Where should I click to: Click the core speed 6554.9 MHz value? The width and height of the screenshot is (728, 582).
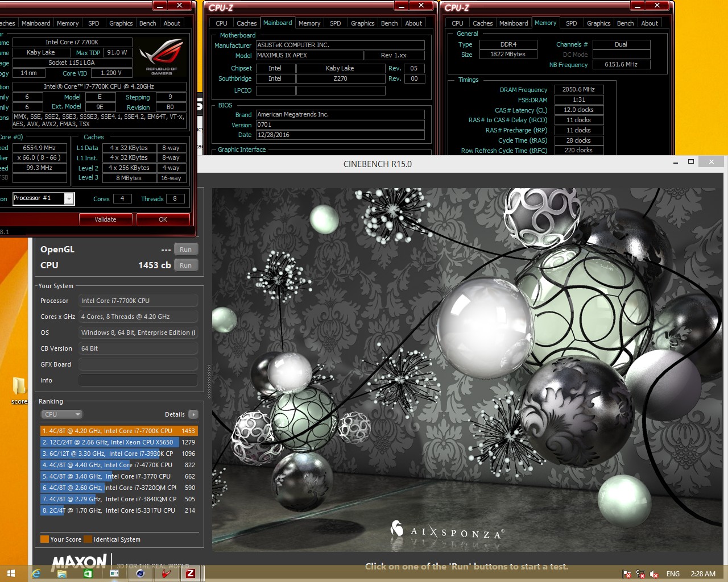[x=40, y=148]
